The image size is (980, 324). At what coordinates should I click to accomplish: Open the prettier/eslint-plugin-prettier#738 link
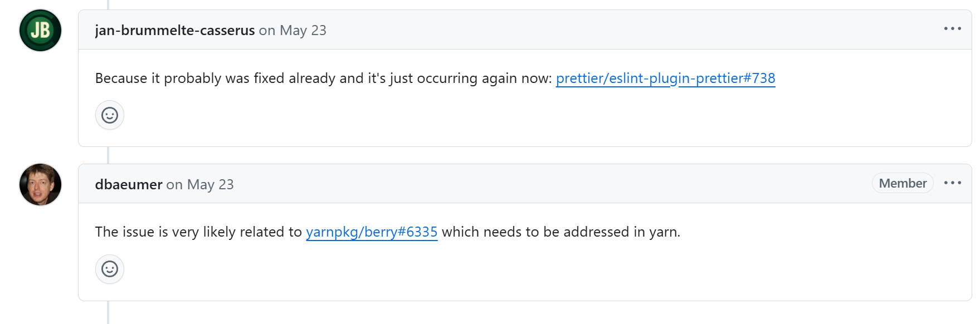(665, 78)
